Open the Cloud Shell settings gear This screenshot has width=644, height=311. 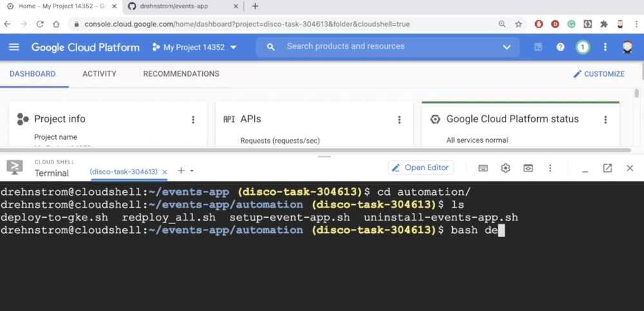coord(506,168)
